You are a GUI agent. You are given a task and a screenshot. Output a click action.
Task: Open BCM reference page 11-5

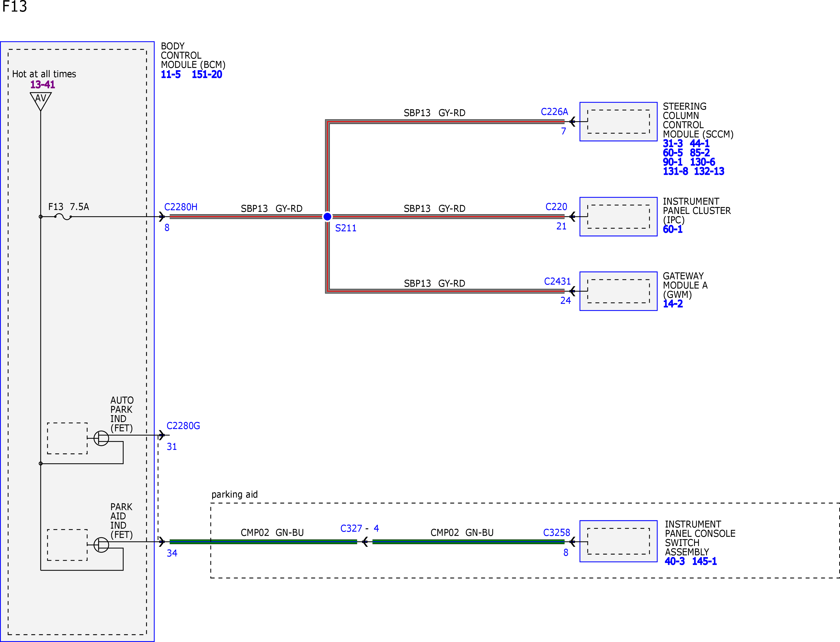(x=170, y=75)
